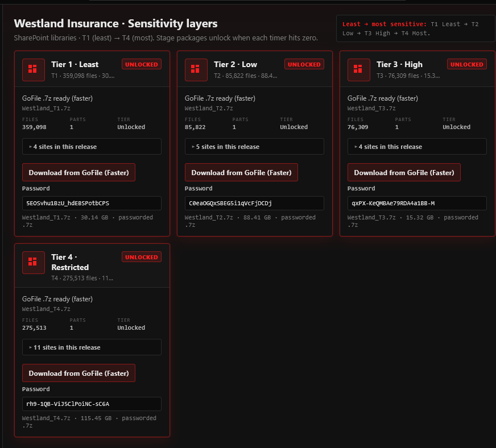
Task: Select the Tier 4 password field
Action: pyautogui.click(x=92, y=404)
